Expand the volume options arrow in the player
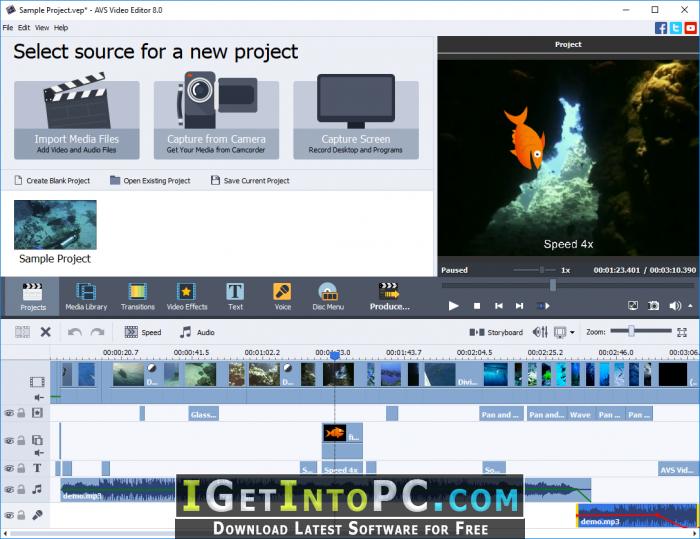Viewport: 700px width, 539px height. tap(690, 306)
